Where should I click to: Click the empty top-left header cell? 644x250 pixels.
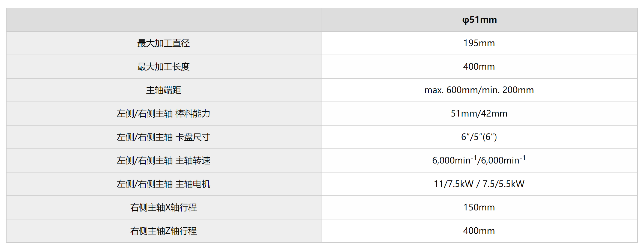(164, 20)
